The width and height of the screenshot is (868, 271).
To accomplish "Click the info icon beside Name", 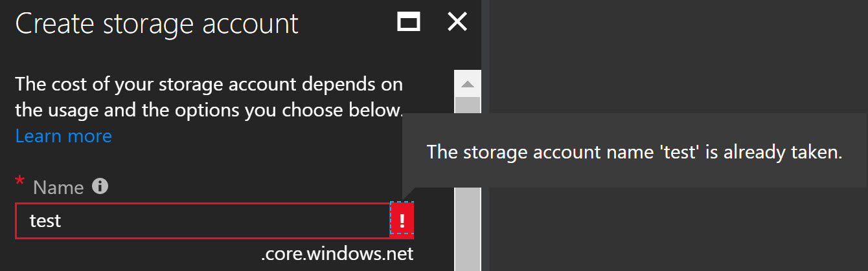I will (x=100, y=186).
